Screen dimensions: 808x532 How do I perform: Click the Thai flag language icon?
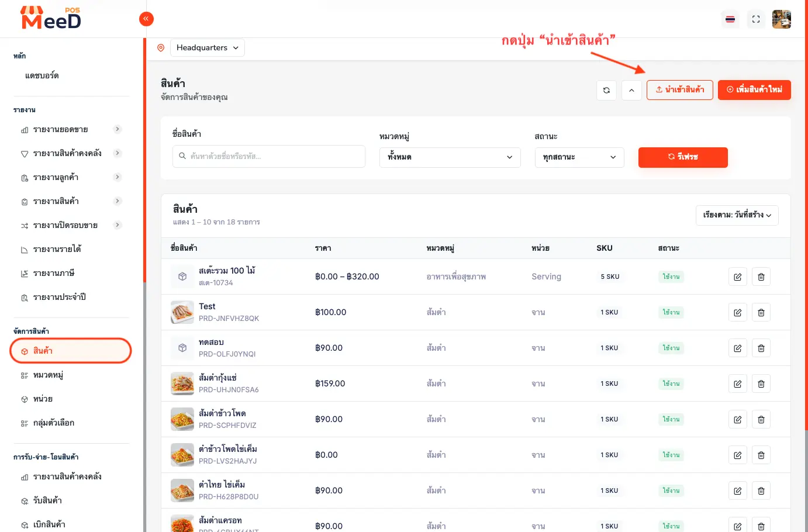pos(730,19)
